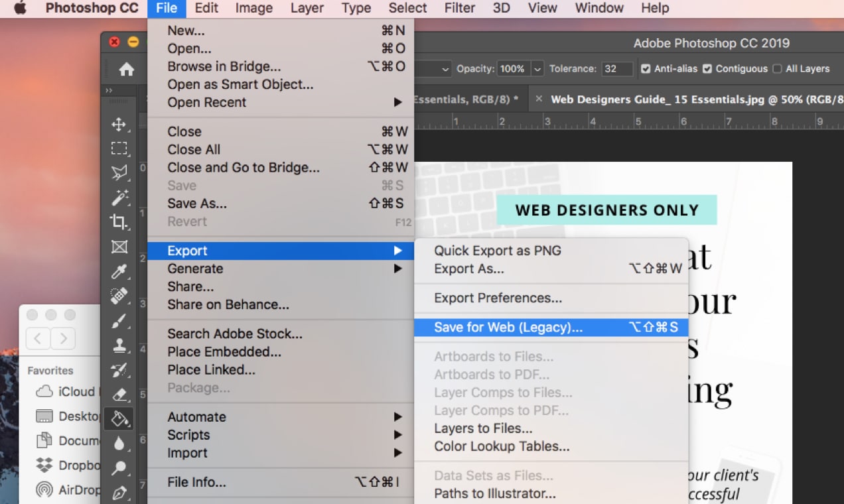
Task: Select the History Brush tool
Action: coord(119,370)
